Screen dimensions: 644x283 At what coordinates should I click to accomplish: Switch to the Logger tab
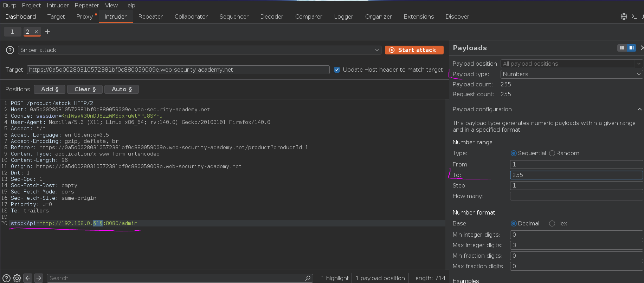[343, 17]
